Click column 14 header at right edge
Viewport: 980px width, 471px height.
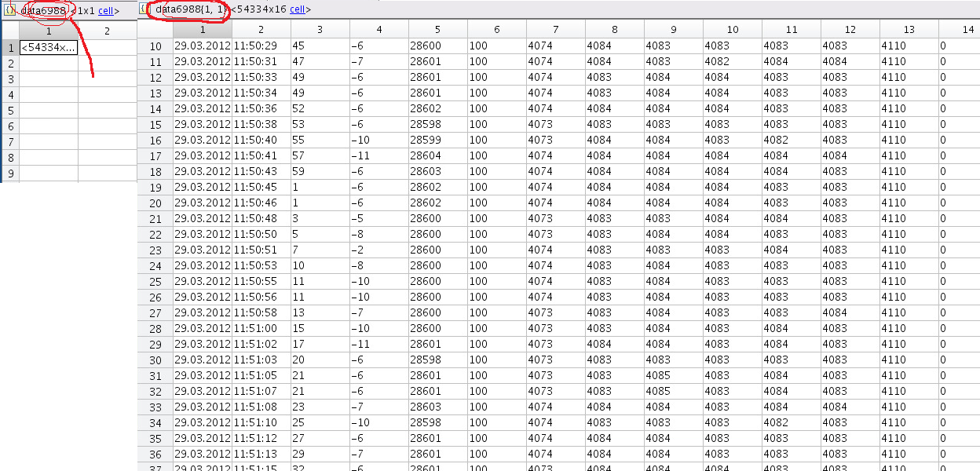pos(960,29)
